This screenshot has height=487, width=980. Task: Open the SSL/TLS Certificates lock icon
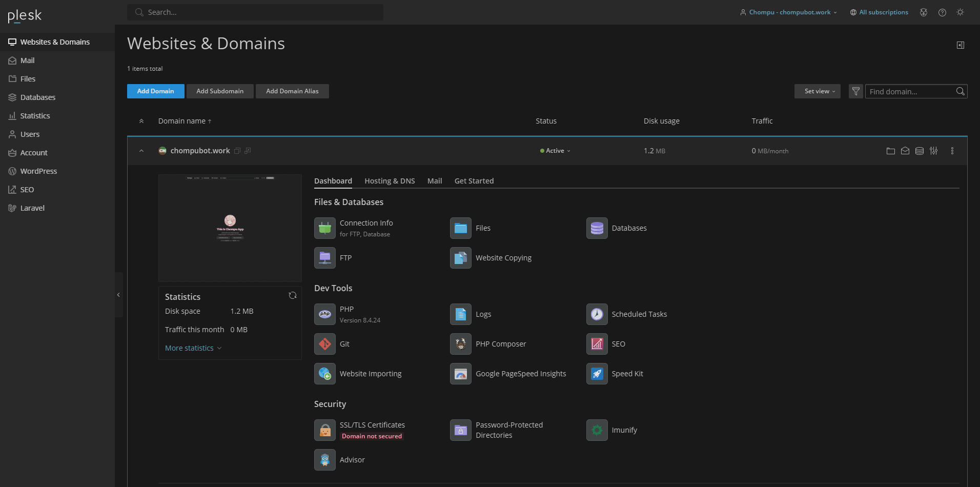point(325,430)
